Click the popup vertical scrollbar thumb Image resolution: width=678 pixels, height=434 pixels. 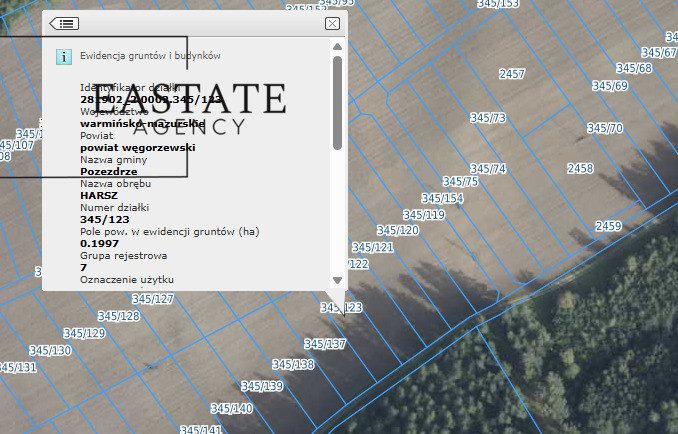point(338,103)
